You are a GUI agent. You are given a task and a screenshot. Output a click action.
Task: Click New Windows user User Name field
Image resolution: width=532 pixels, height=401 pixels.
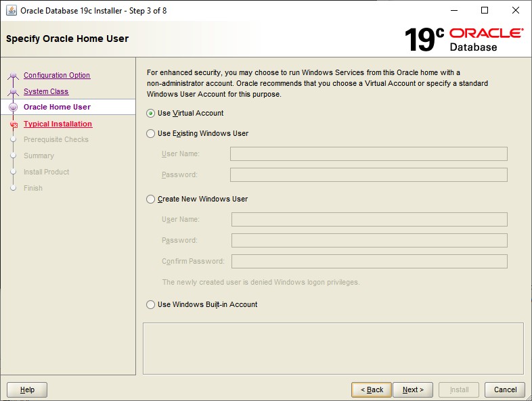pos(370,219)
